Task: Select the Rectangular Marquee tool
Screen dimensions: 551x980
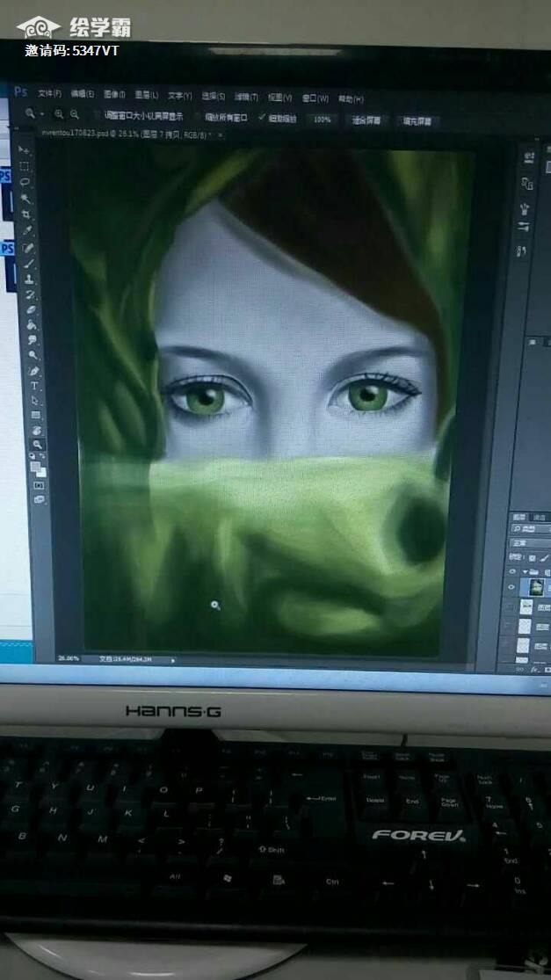Action: (x=25, y=166)
